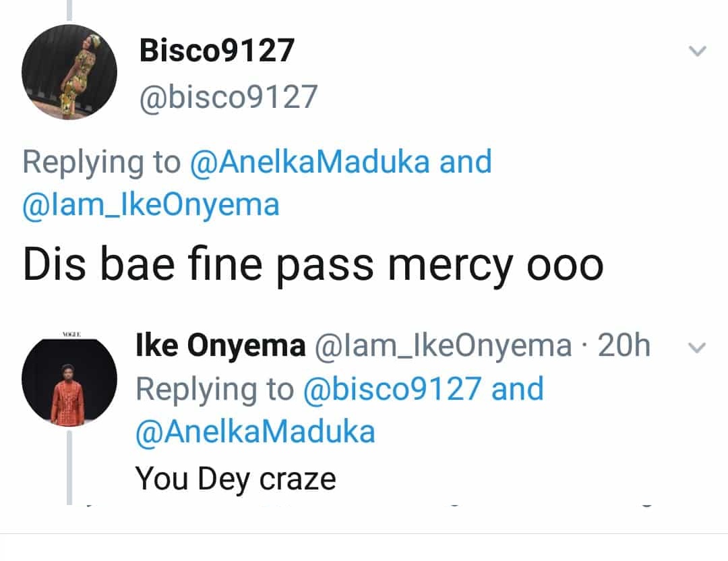Screen dimensions: 728x561
Task: Open Bisco9127's profile picture
Action: pos(69,71)
